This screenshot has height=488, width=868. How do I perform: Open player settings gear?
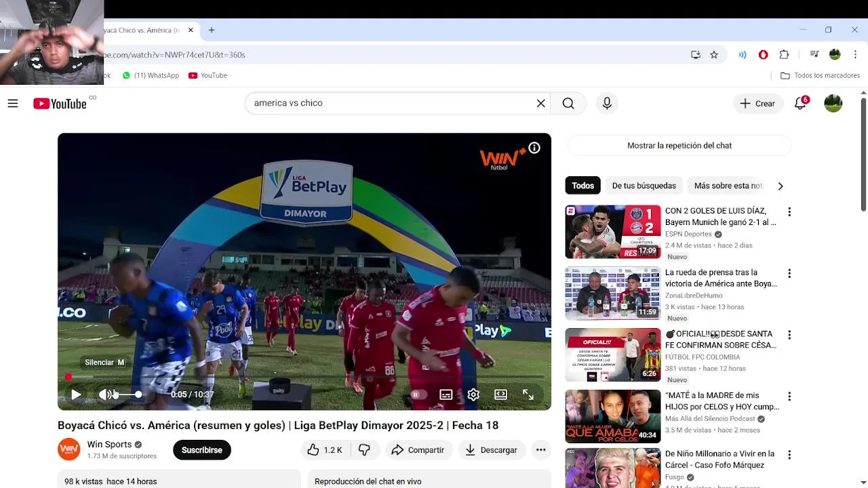click(x=473, y=394)
